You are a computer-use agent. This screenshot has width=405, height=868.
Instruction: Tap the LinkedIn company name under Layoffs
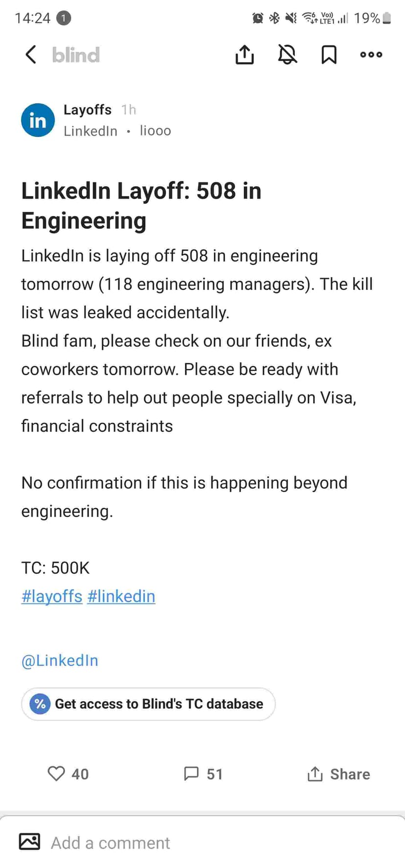(90, 131)
